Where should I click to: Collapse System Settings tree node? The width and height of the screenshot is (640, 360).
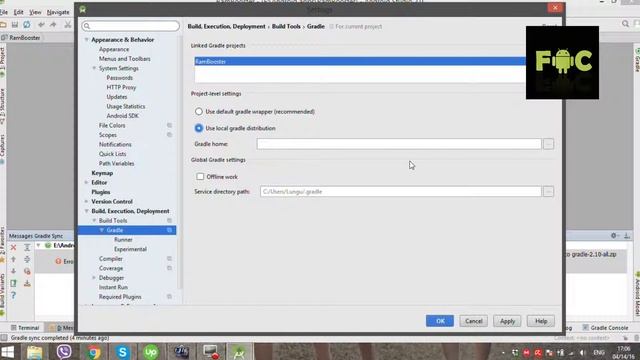click(94, 68)
